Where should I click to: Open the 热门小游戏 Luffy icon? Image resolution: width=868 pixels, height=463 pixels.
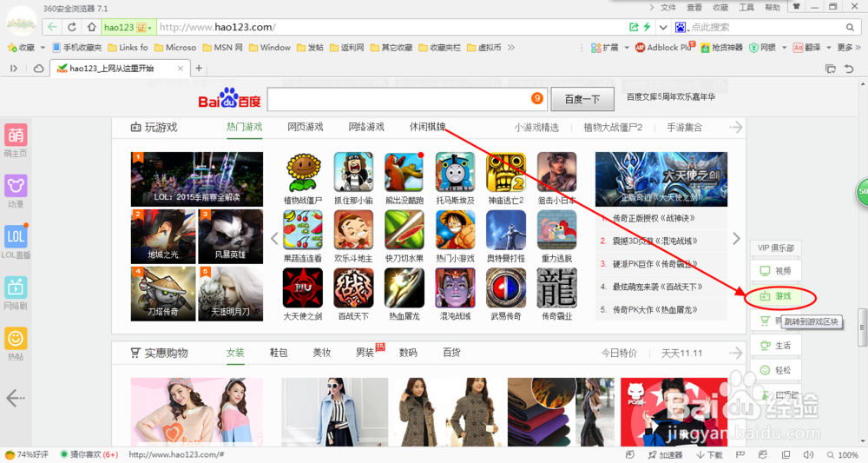pos(455,230)
